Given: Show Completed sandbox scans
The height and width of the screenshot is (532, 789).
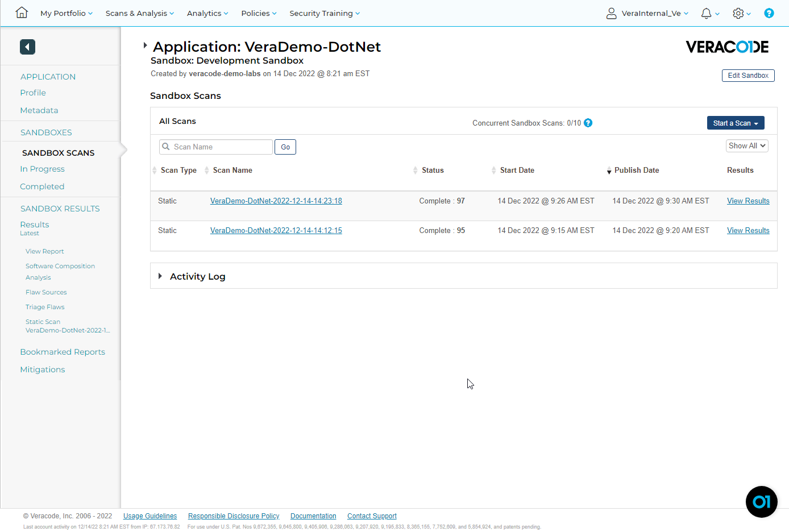Looking at the screenshot, I should click(x=42, y=186).
